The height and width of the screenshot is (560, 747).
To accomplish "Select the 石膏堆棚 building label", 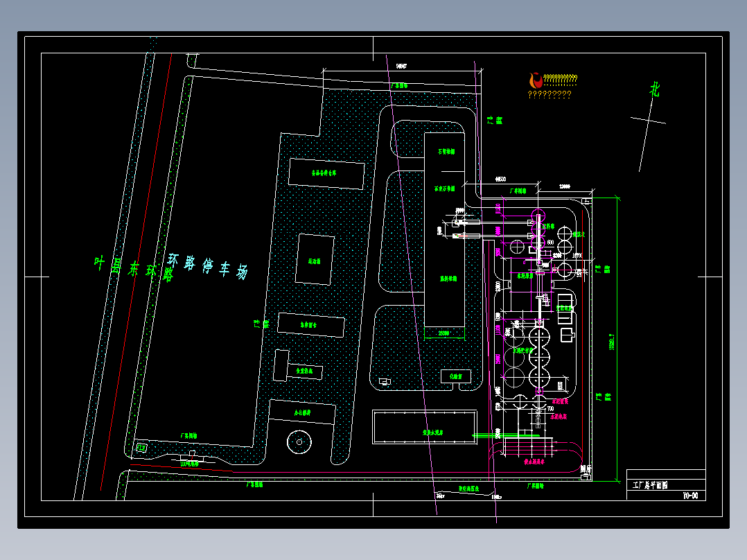I will (x=446, y=152).
